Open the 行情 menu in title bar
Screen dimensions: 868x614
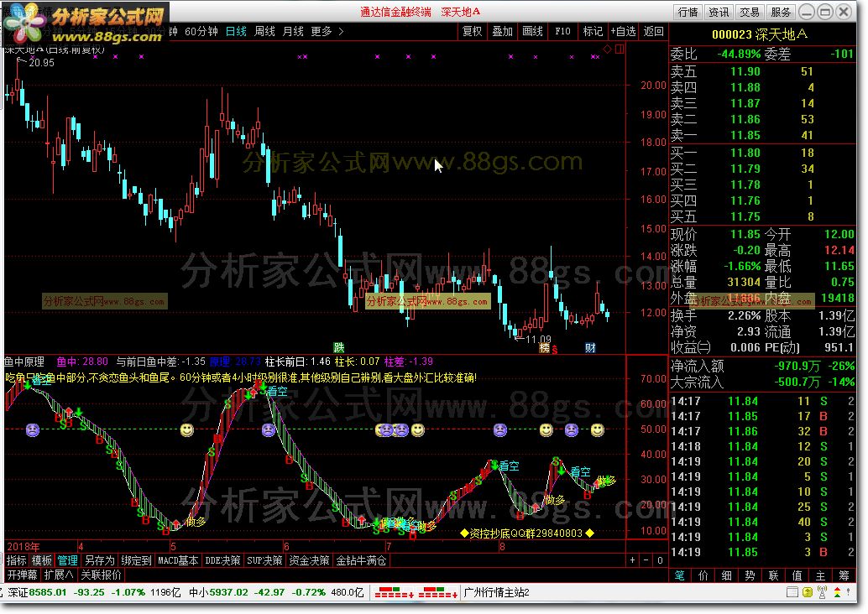tap(688, 12)
